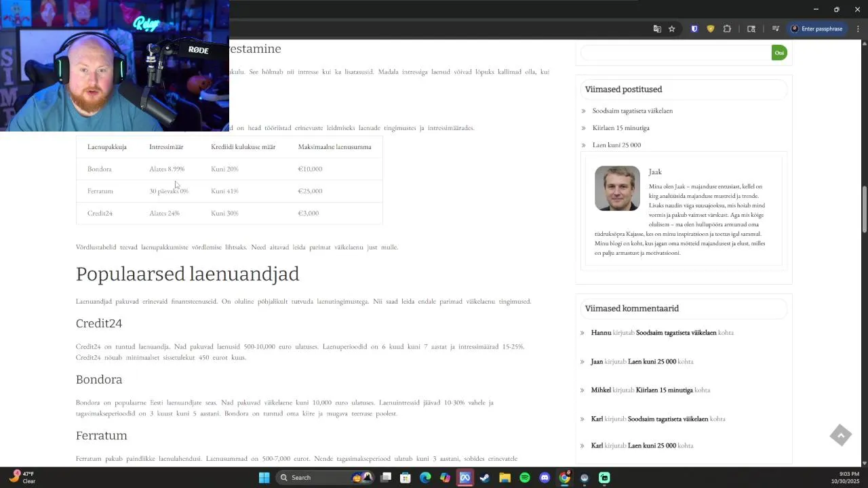Screen dimensions: 868x488
Task: Open Jaan's comment on Laen kuni 25 000
Action: (x=652, y=361)
